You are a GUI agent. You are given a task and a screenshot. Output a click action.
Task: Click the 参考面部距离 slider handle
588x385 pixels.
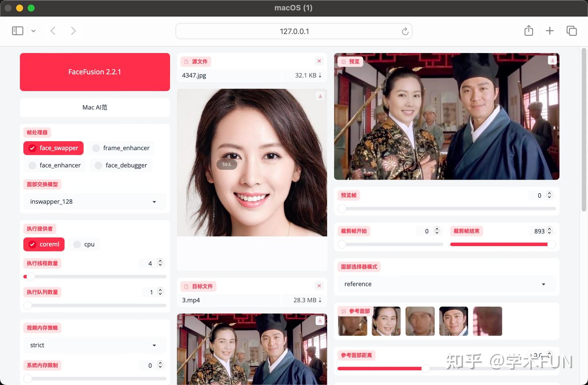pos(426,368)
